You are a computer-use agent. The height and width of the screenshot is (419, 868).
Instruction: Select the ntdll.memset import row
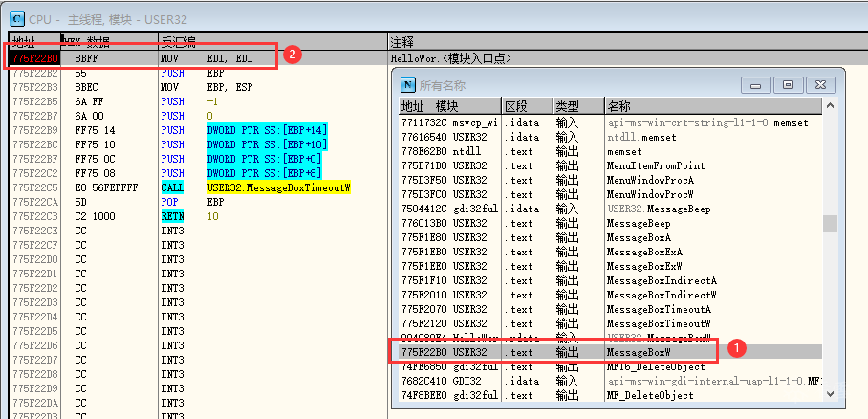click(611, 138)
